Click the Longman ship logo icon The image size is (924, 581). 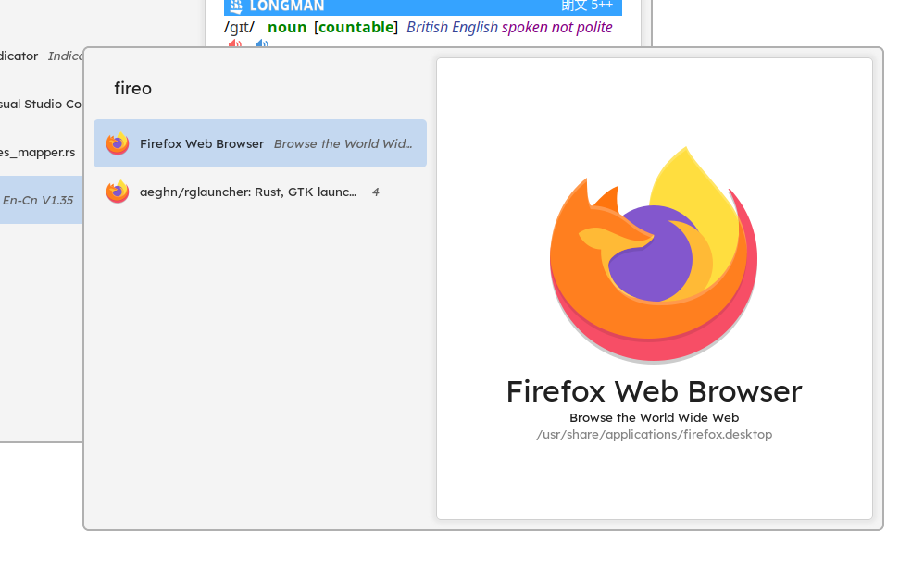tap(236, 6)
